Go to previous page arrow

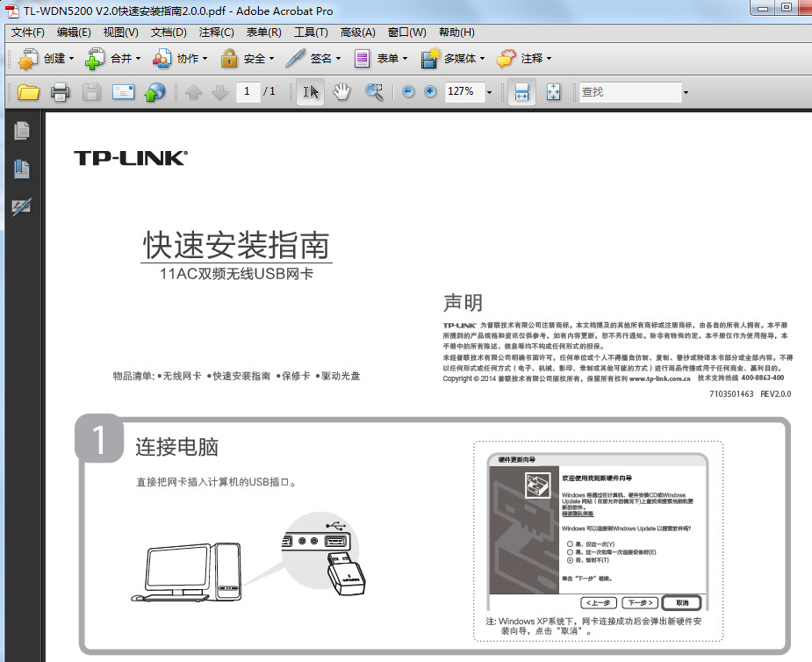click(194, 93)
